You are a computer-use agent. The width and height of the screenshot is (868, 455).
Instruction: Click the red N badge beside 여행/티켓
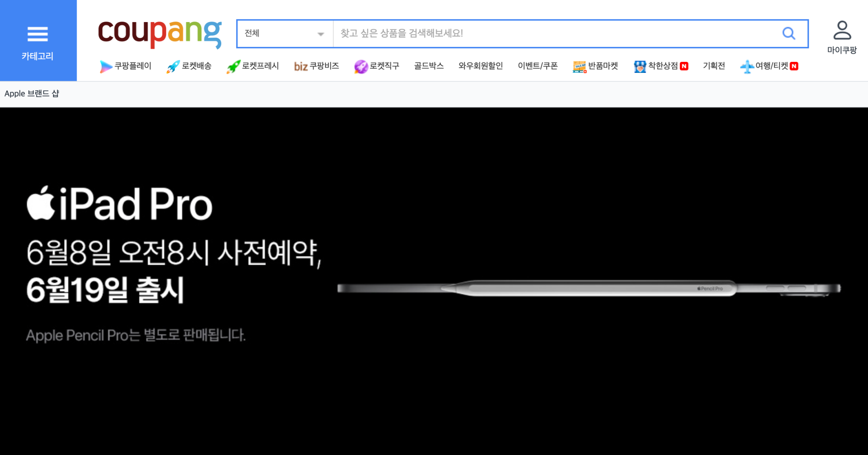tap(794, 66)
